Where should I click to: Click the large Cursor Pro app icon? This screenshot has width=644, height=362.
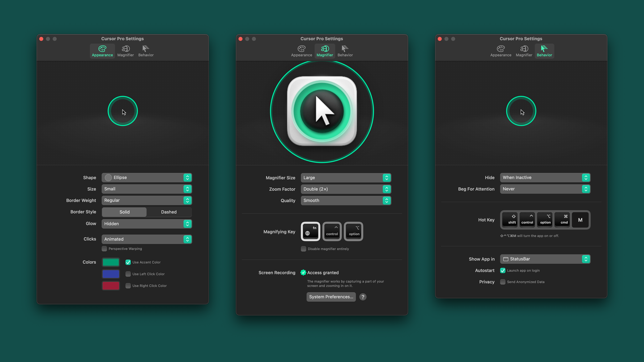tap(322, 111)
